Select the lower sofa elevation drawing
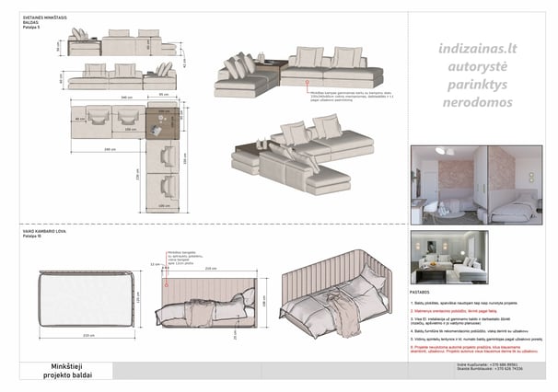Screen dimensions: 558x392 point(122,75)
